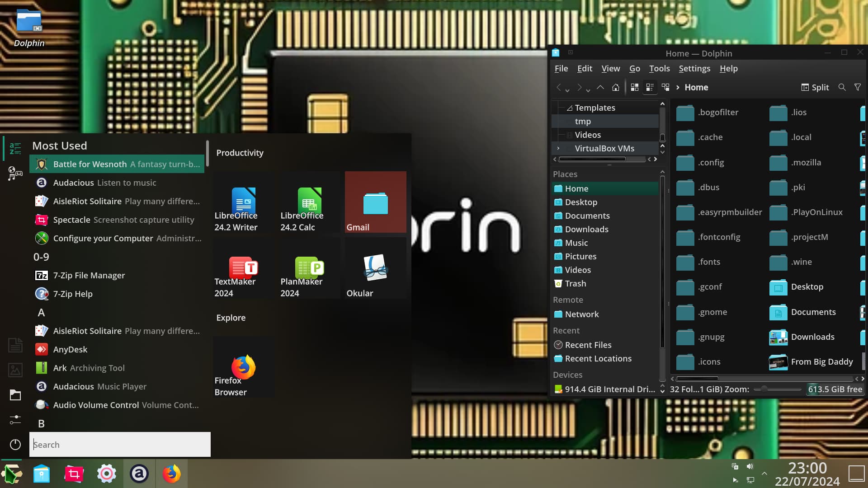
Task: Go up one folder in Dolphin
Action: click(600, 87)
